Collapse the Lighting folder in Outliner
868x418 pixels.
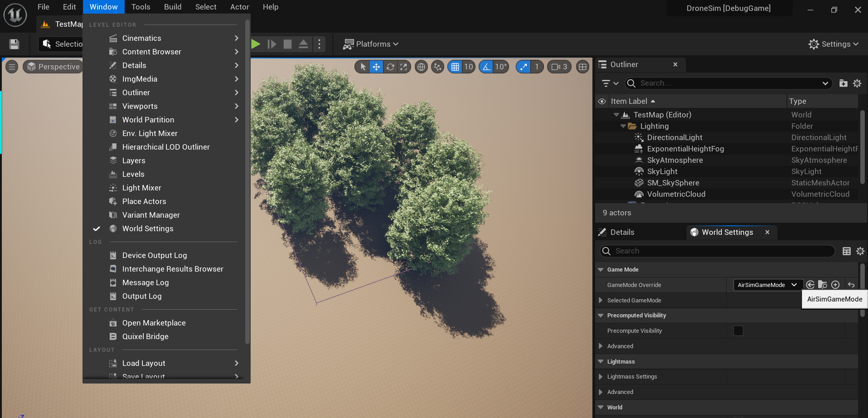[623, 126]
